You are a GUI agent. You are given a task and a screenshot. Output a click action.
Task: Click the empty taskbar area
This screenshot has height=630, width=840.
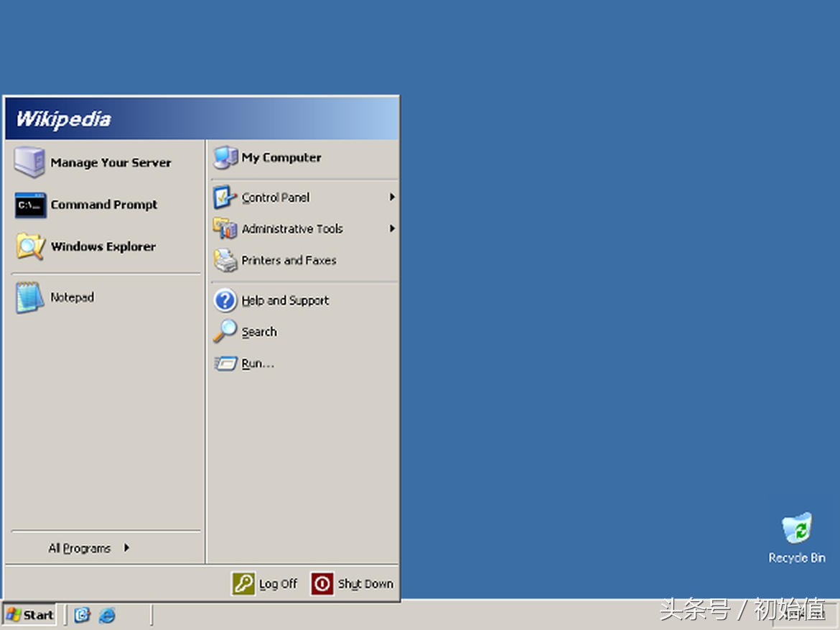pyautogui.click(x=431, y=616)
